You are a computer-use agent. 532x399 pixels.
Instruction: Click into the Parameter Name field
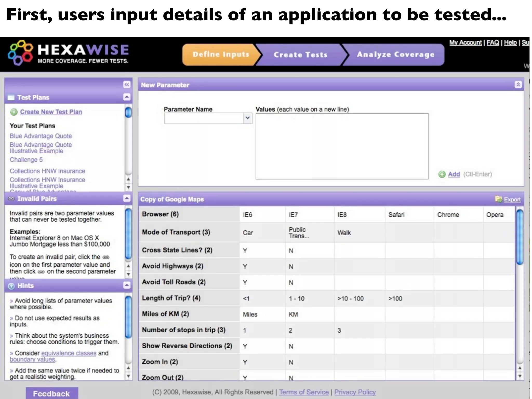click(x=204, y=118)
